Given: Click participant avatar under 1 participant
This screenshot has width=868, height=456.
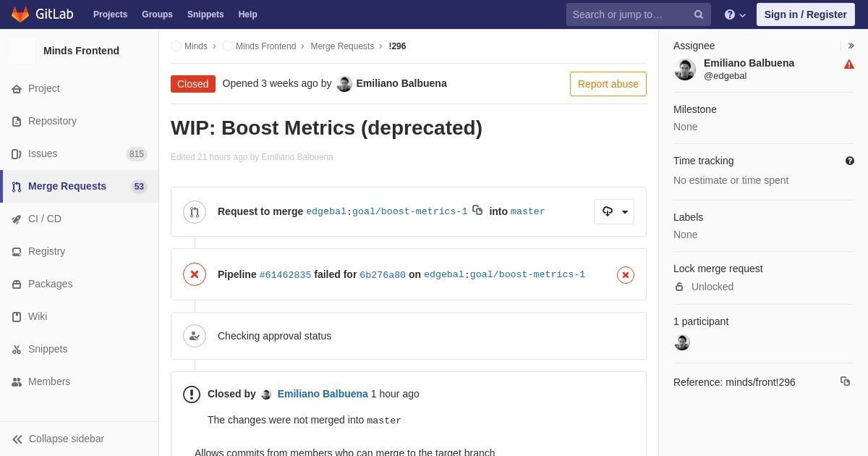Looking at the screenshot, I should 682,342.
